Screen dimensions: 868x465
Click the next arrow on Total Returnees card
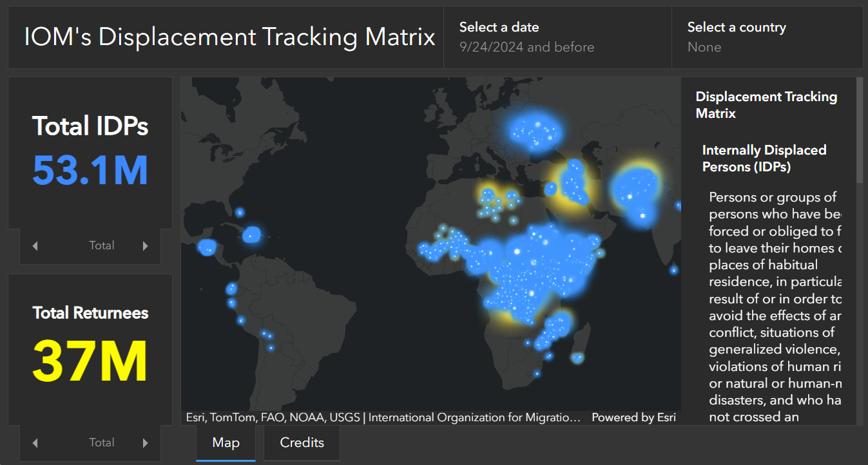point(146,442)
